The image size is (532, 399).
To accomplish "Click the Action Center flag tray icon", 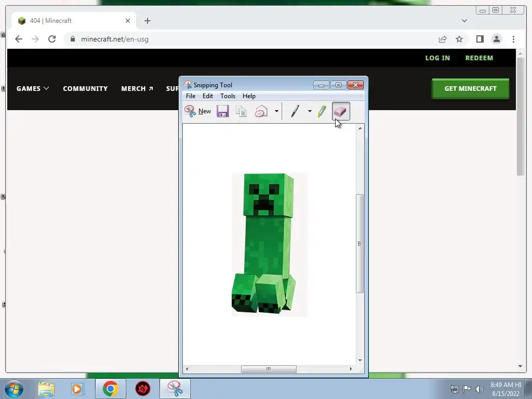I will click(x=467, y=389).
